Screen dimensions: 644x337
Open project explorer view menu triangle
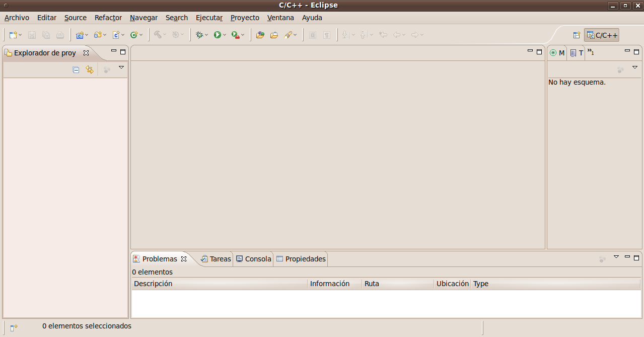(x=121, y=68)
